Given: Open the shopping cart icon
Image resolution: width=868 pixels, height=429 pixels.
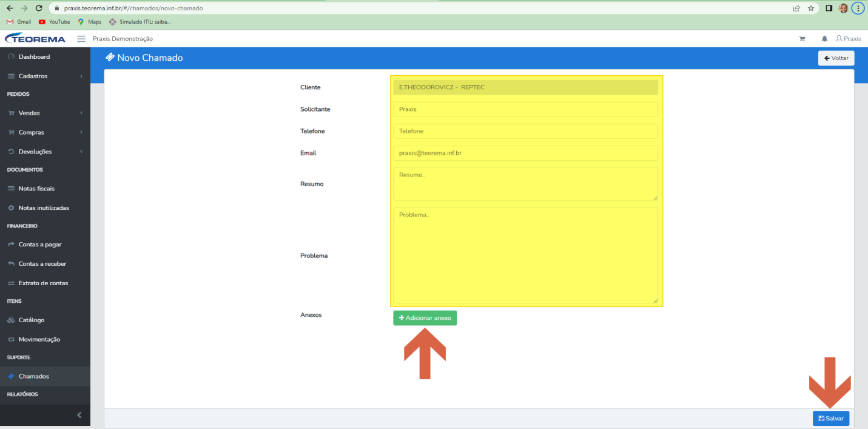Looking at the screenshot, I should click(x=802, y=39).
